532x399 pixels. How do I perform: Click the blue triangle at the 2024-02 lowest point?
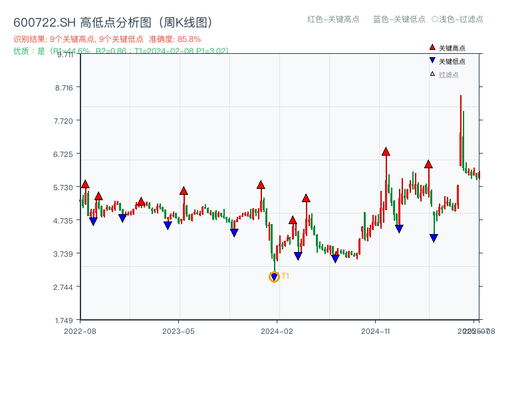[274, 275]
